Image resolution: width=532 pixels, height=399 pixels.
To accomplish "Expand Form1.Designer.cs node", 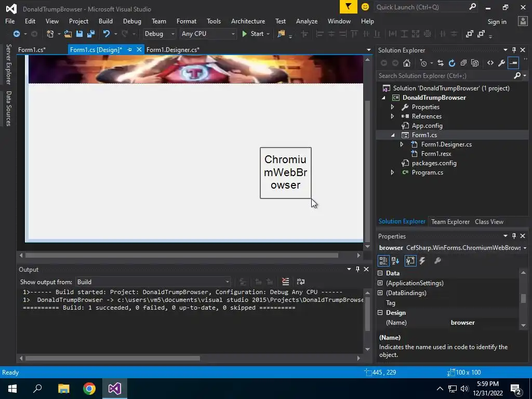I will pyautogui.click(x=402, y=144).
